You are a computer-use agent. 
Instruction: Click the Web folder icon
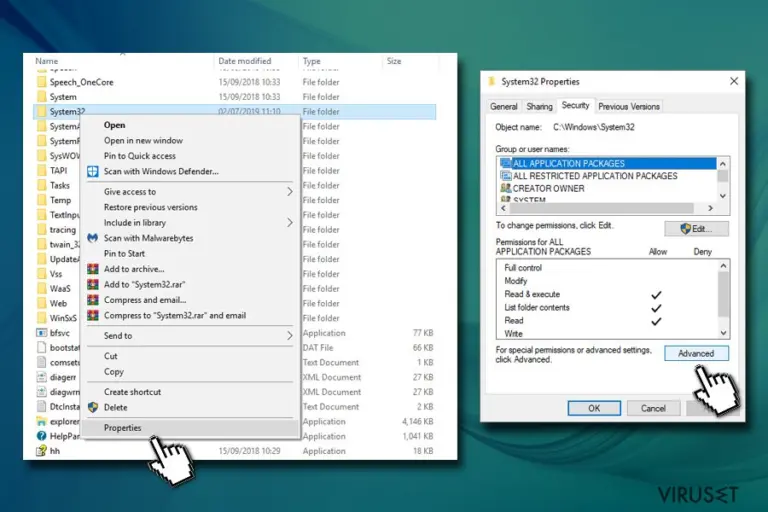click(42, 303)
